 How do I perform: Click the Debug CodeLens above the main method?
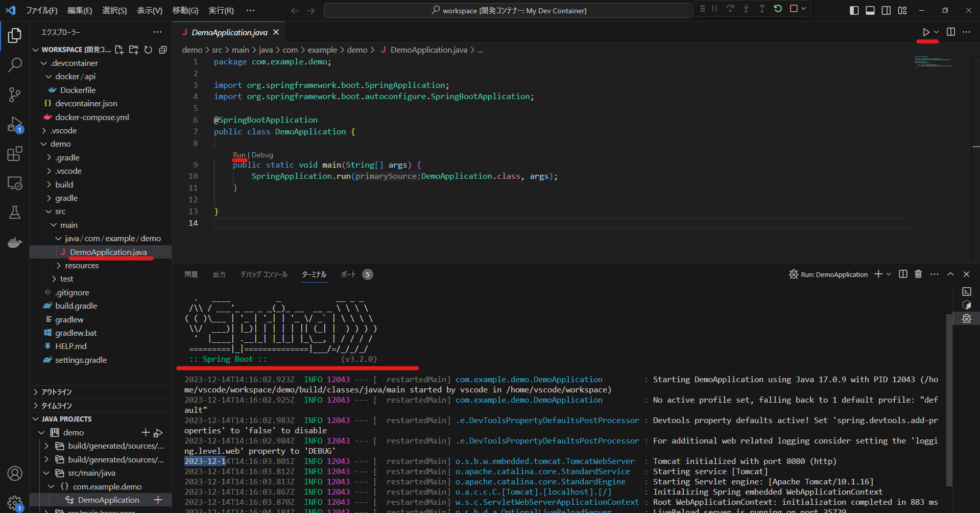pos(261,155)
